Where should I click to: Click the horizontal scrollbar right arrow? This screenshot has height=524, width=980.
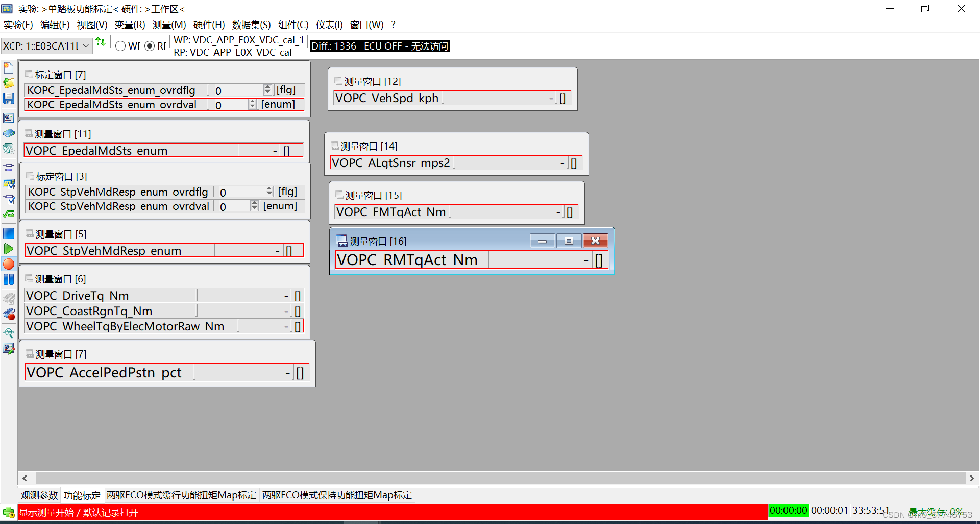click(971, 478)
